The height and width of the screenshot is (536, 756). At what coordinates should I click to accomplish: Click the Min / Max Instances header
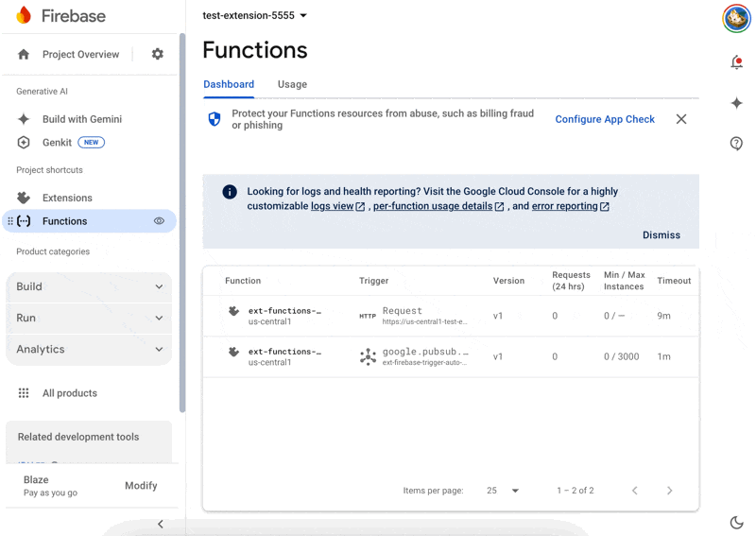point(624,281)
